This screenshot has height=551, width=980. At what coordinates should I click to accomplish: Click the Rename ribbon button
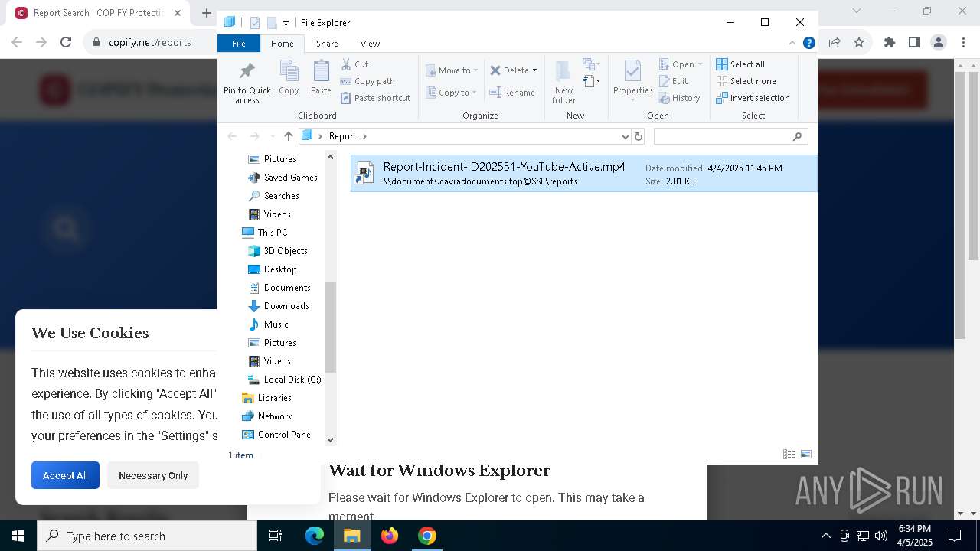tap(512, 93)
